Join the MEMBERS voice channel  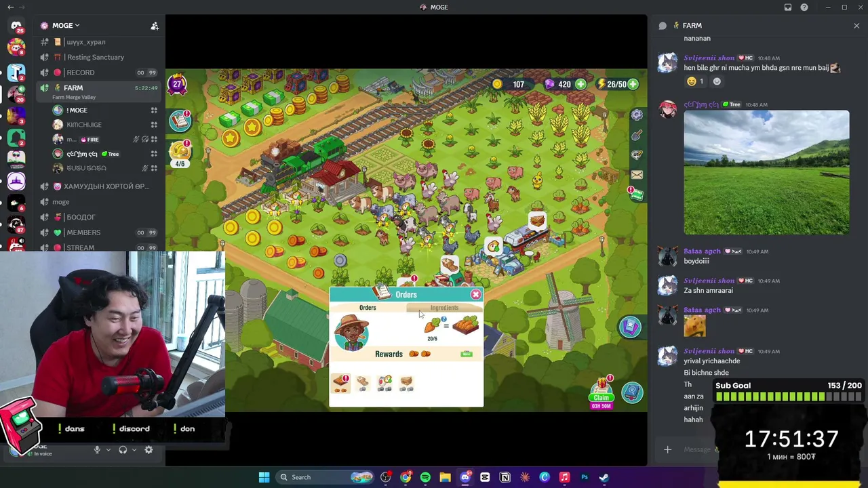click(x=100, y=232)
